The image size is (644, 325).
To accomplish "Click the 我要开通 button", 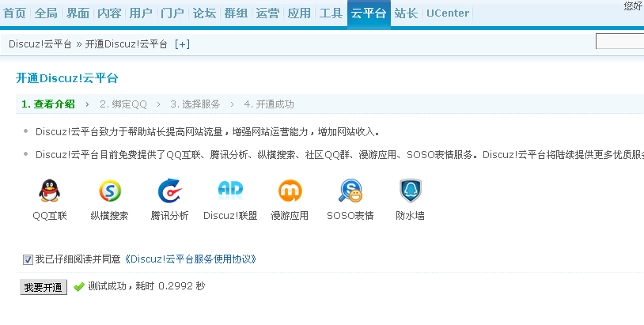I will tap(44, 287).
